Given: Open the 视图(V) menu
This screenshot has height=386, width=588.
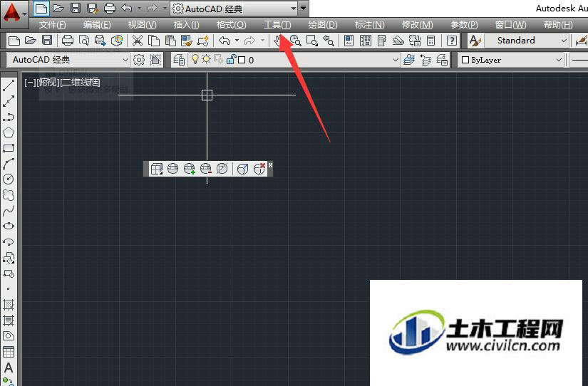Looking at the screenshot, I should click(142, 25).
